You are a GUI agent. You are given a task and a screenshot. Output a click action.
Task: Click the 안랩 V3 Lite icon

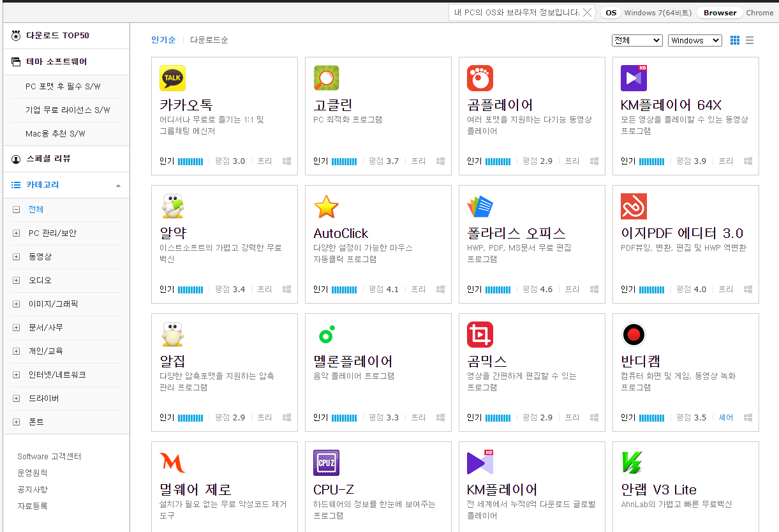point(632,462)
